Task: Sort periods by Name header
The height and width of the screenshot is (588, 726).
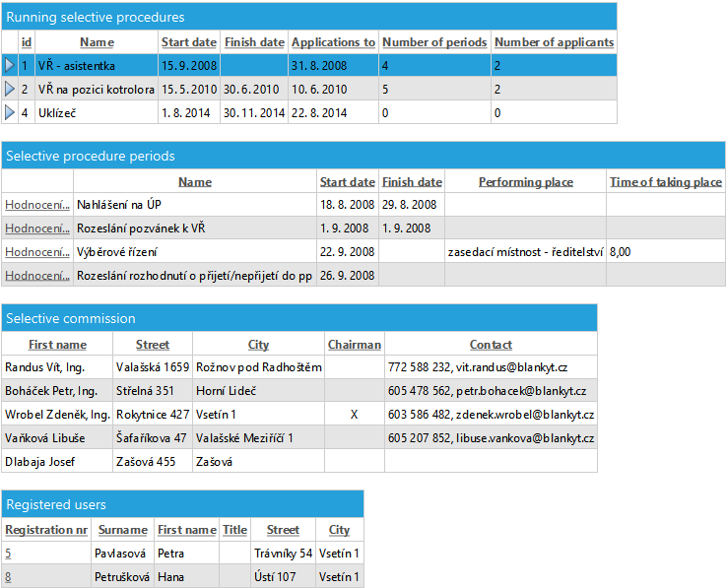Action: point(195,182)
